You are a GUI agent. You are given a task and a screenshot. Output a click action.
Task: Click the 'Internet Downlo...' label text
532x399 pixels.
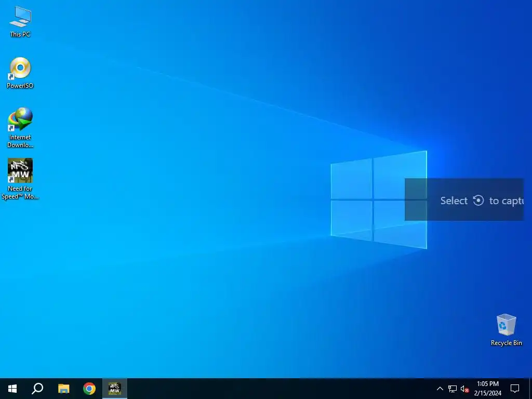pos(20,141)
